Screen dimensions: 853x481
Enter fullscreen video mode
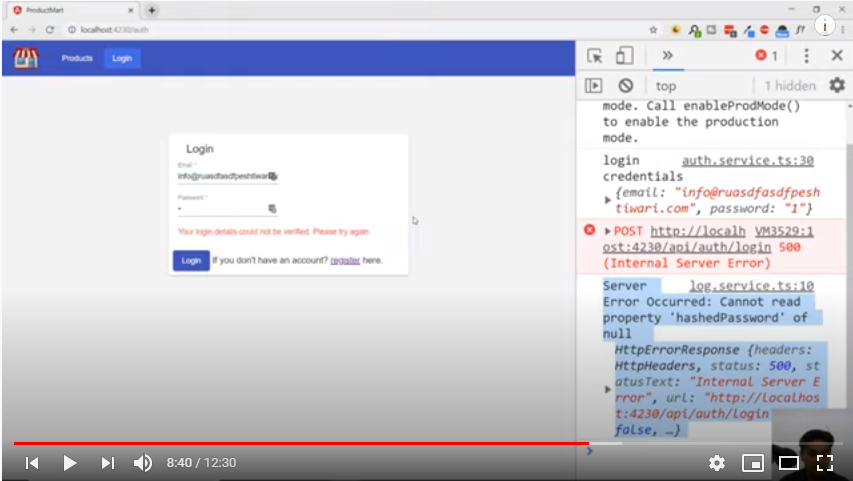pos(824,463)
